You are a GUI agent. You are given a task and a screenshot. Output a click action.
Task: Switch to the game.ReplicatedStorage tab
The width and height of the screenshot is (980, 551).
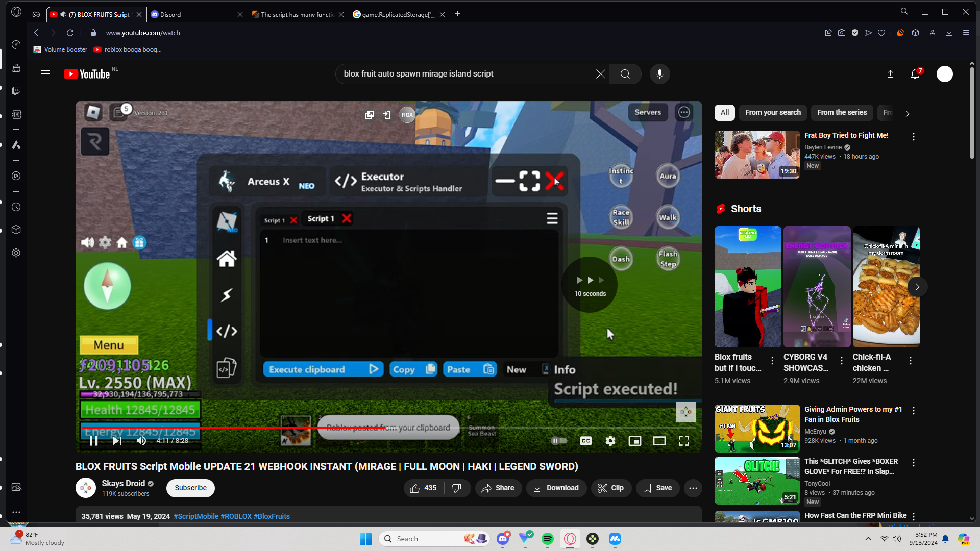pyautogui.click(x=399, y=14)
